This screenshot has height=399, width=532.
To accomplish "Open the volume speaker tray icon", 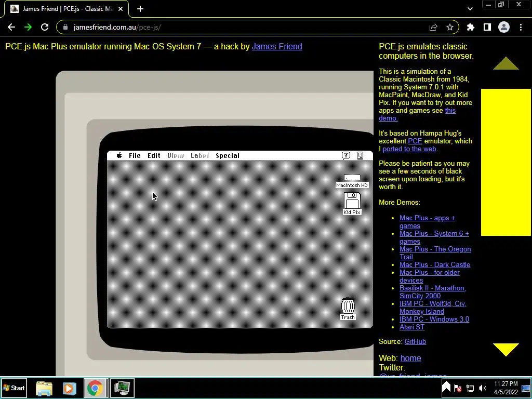I will [483, 388].
